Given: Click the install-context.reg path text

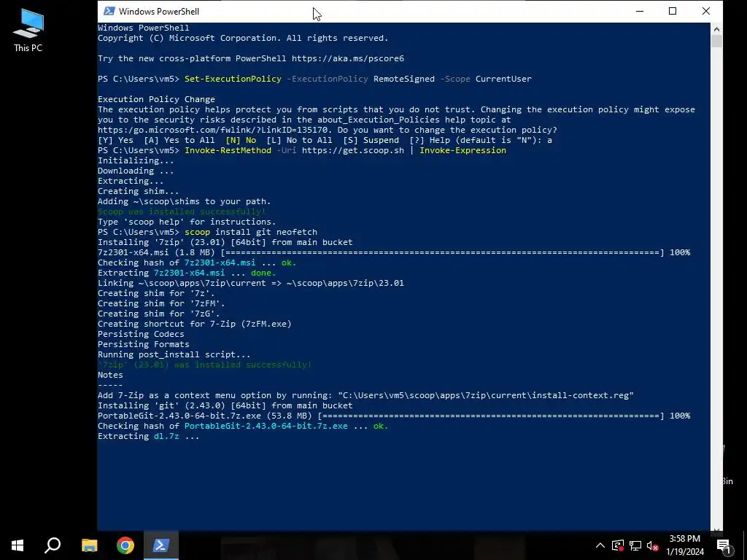Looking at the screenshot, I should pyautogui.click(x=486, y=395).
